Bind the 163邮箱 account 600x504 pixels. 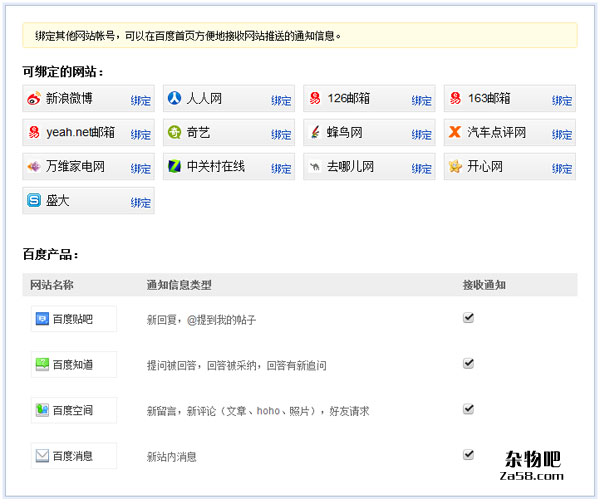pyautogui.click(x=562, y=101)
